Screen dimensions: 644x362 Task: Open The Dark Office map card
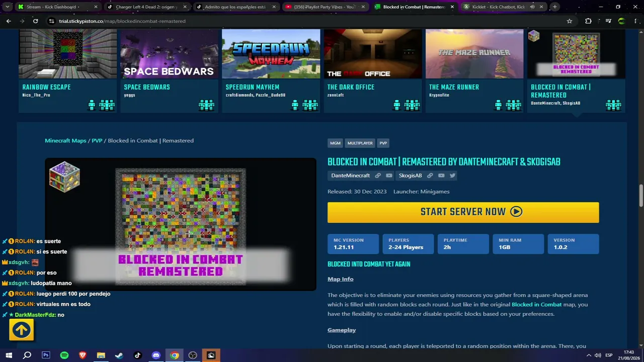pos(373,70)
